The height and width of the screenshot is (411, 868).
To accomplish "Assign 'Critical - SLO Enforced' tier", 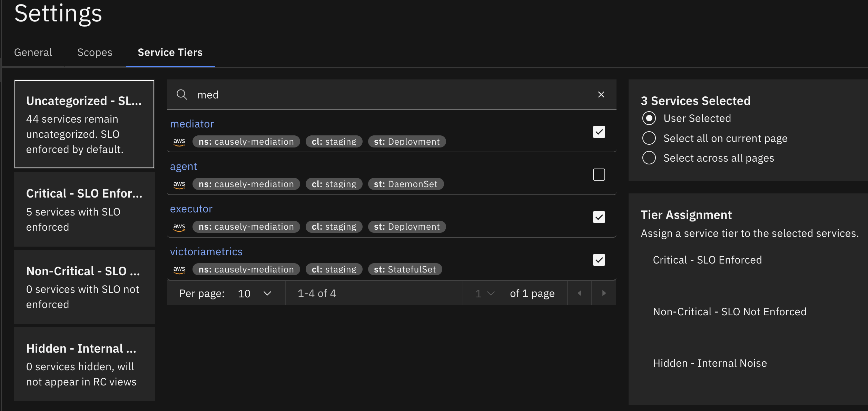I will pyautogui.click(x=707, y=259).
